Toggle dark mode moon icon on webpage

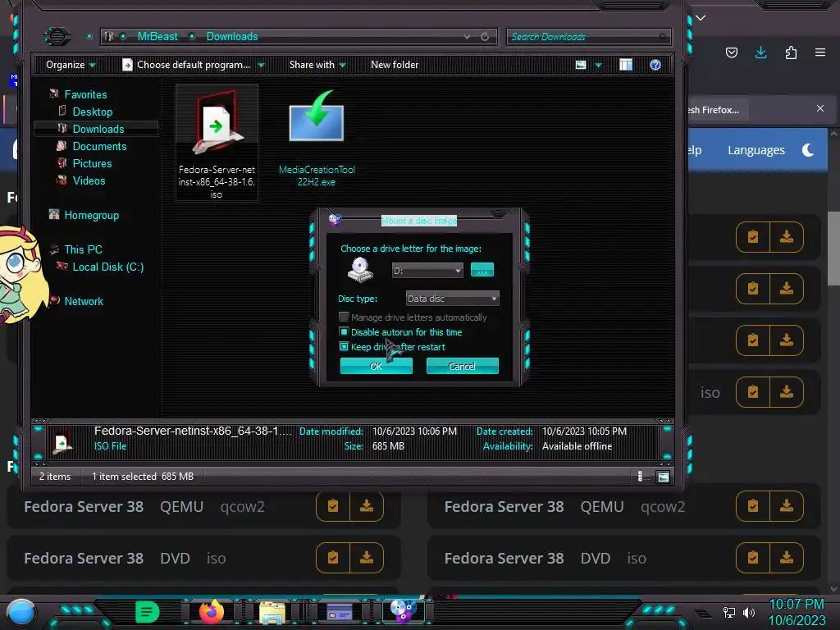[808, 150]
